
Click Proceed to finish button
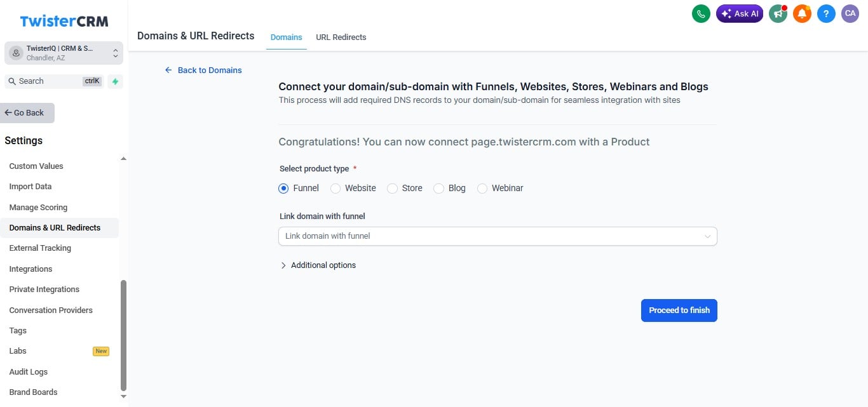pyautogui.click(x=679, y=310)
